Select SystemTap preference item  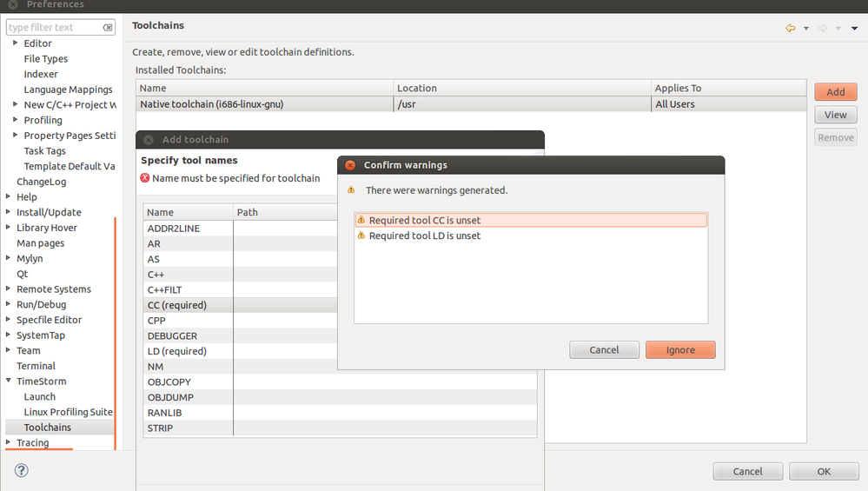(x=41, y=335)
